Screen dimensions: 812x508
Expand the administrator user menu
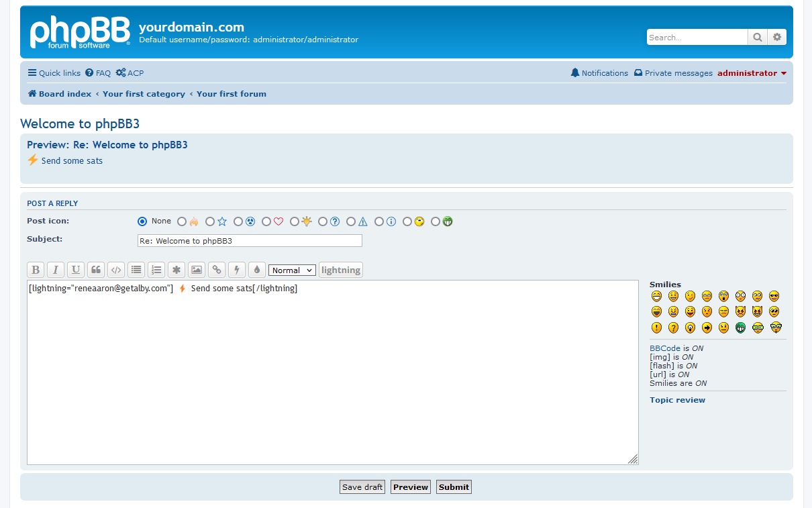752,73
